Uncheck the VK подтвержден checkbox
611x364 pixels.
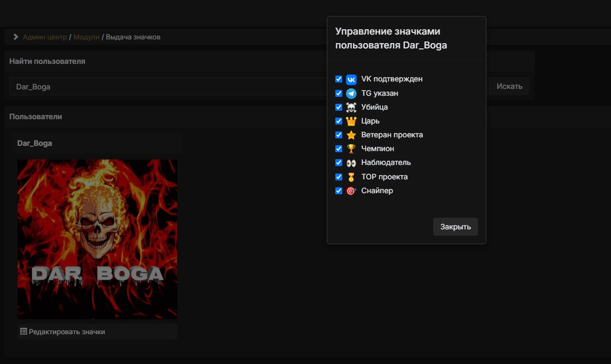[x=338, y=79]
